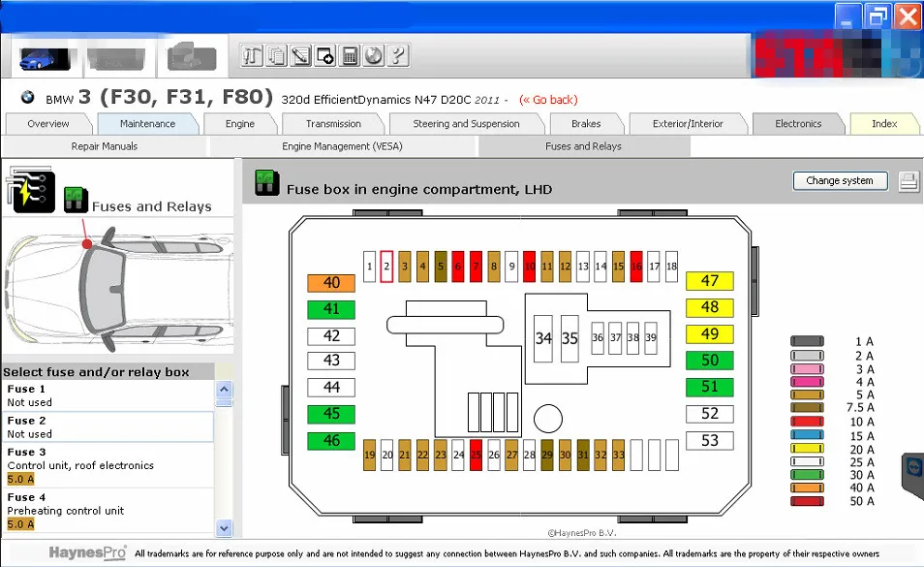
Task: Click yellow fuse 47 in diagram
Action: [x=710, y=280]
